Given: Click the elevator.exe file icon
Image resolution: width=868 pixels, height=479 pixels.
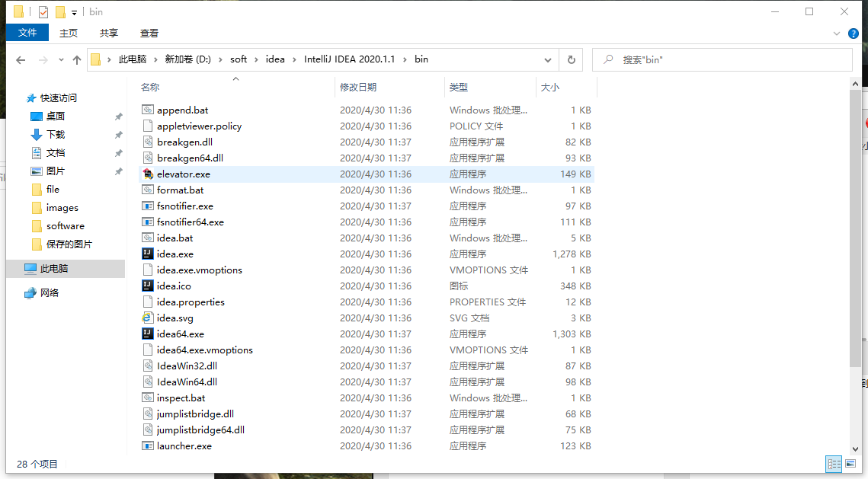Looking at the screenshot, I should pos(148,174).
